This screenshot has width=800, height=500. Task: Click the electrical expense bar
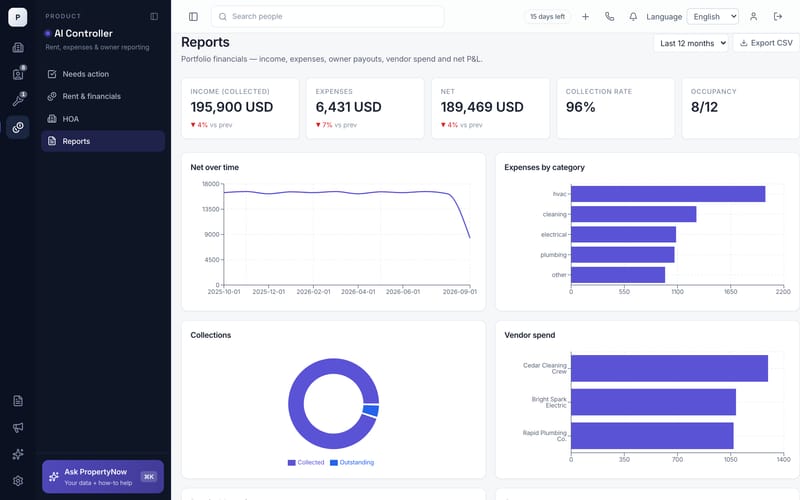[x=623, y=235]
